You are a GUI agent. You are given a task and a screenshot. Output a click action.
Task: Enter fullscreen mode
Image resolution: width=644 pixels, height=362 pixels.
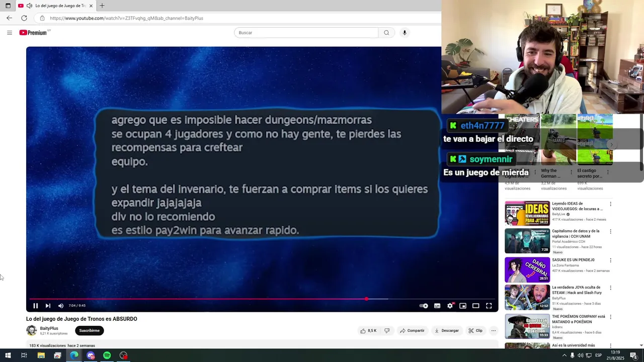pos(489,306)
